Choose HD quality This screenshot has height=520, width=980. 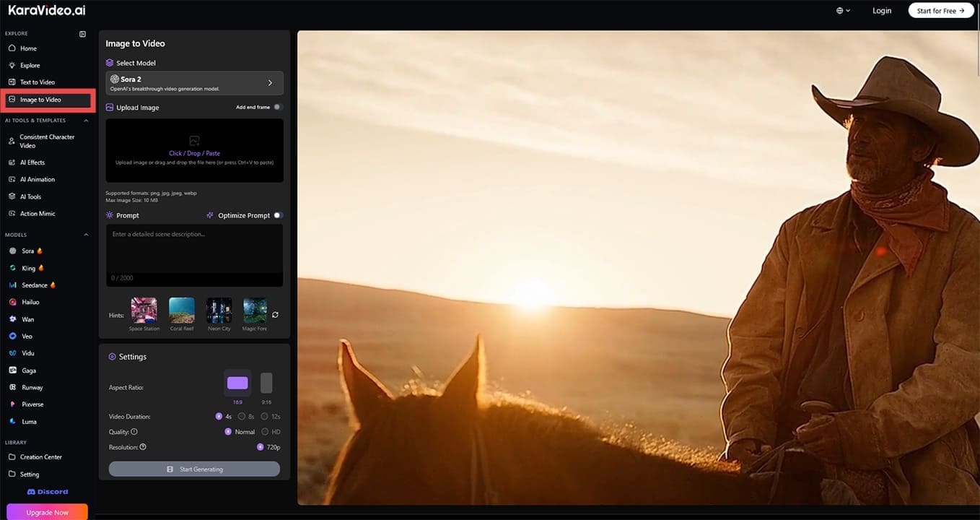[x=266, y=431]
